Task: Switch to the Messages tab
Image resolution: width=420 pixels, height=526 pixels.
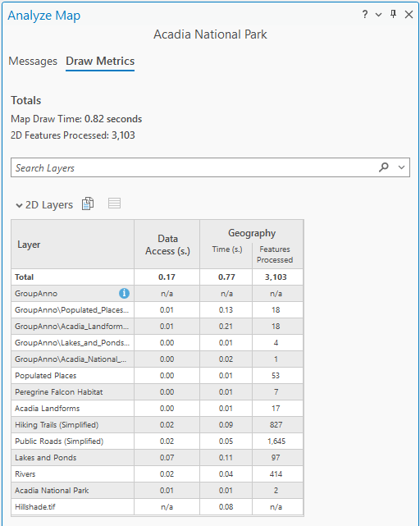Action: click(x=33, y=61)
